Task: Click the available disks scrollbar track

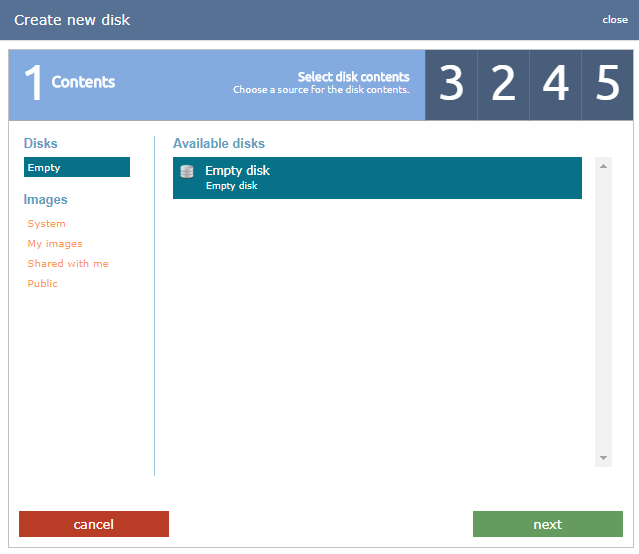Action: [x=603, y=311]
